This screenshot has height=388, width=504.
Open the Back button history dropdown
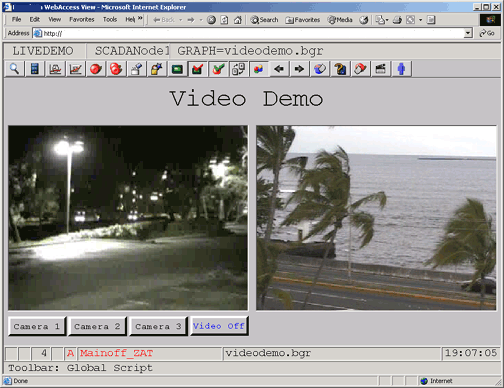[x=180, y=20]
